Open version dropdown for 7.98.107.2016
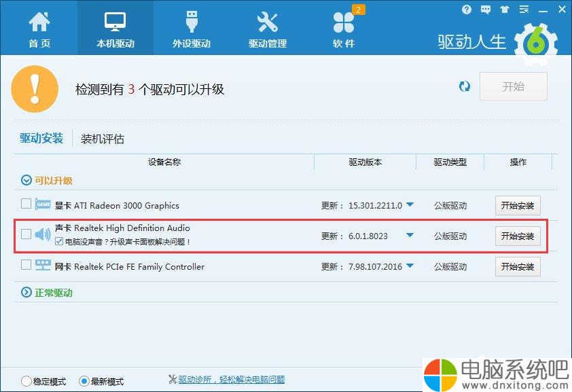Screen dimensions: 572x392 410,266
